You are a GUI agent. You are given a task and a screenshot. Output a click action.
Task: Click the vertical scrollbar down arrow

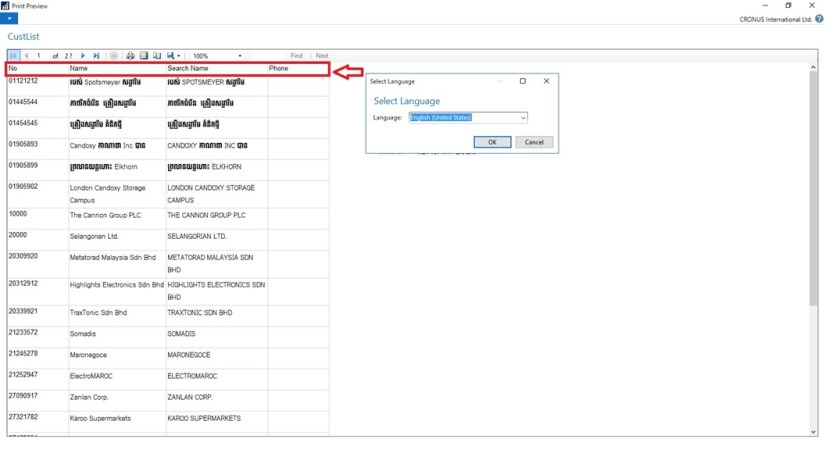point(813,432)
